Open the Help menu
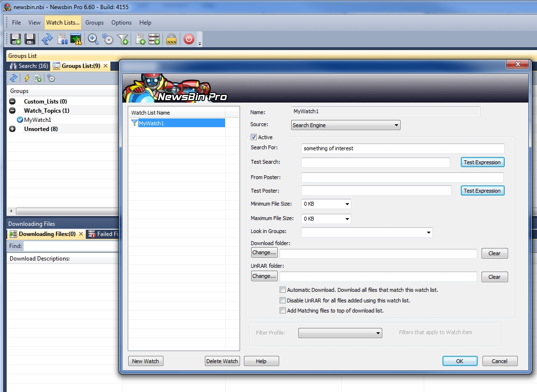Screen dimensions: 537x392 click(145, 23)
